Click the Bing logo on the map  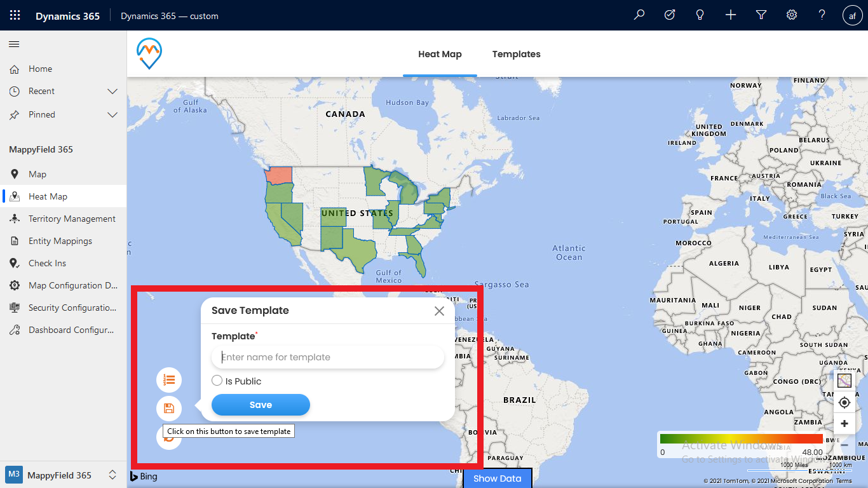pyautogui.click(x=144, y=476)
